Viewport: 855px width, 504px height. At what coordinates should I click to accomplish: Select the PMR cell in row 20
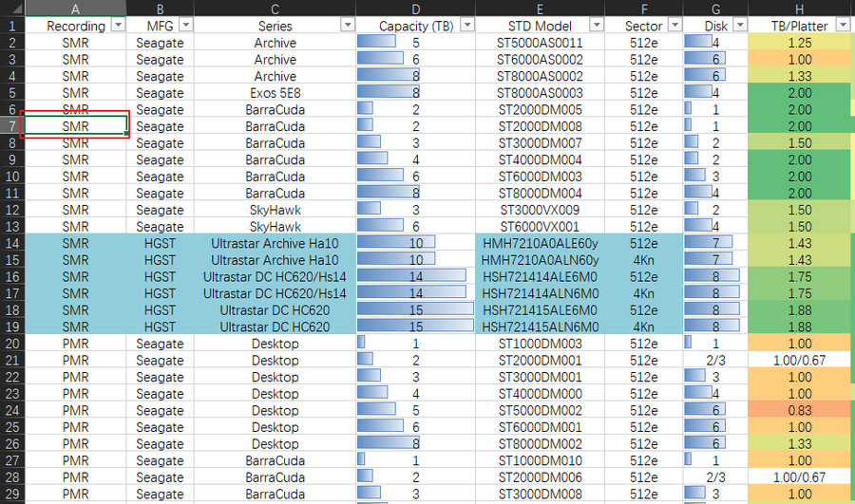(x=76, y=344)
